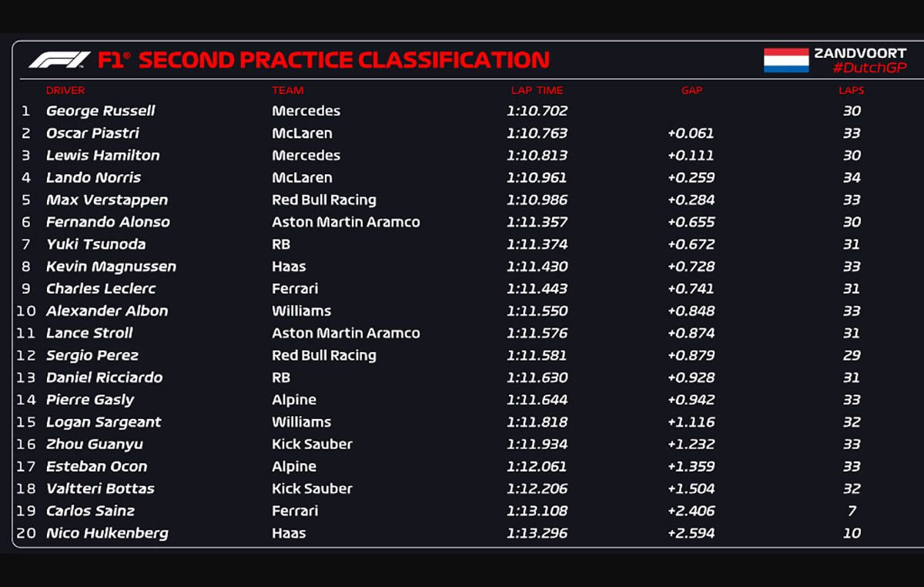Image resolution: width=924 pixels, height=587 pixels.
Task: Click Carlos Sainz's lap time 1:13.108
Action: click(537, 511)
